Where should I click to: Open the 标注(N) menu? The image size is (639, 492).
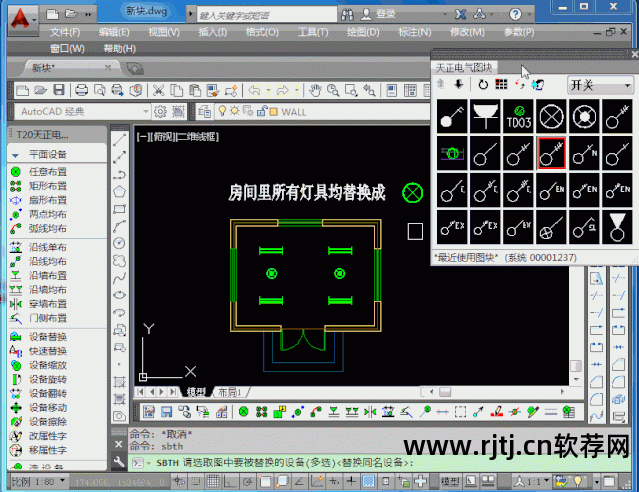(x=414, y=32)
